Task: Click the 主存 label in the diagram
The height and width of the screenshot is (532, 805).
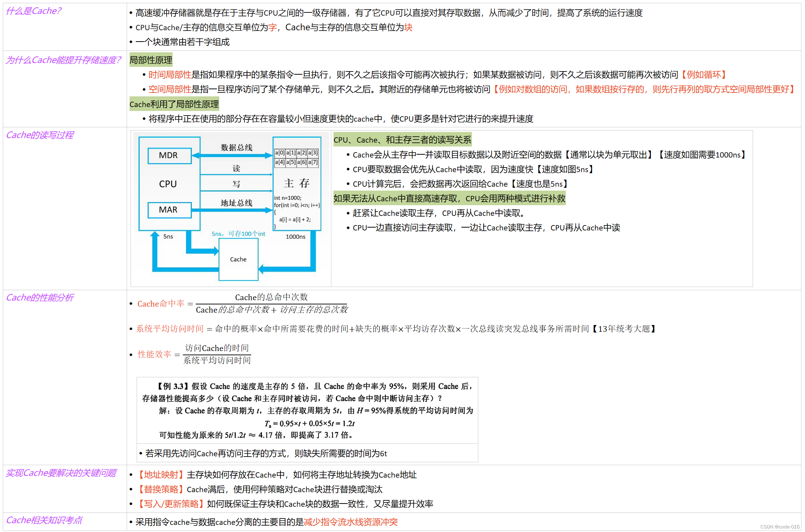Action: (297, 183)
